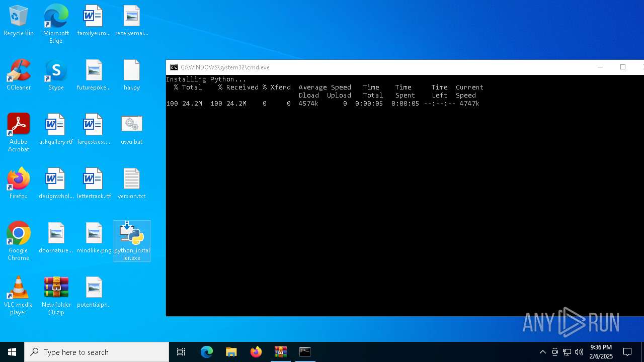The height and width of the screenshot is (362, 644).
Task: Open the CCleaner desktop shortcut
Action: click(x=19, y=75)
